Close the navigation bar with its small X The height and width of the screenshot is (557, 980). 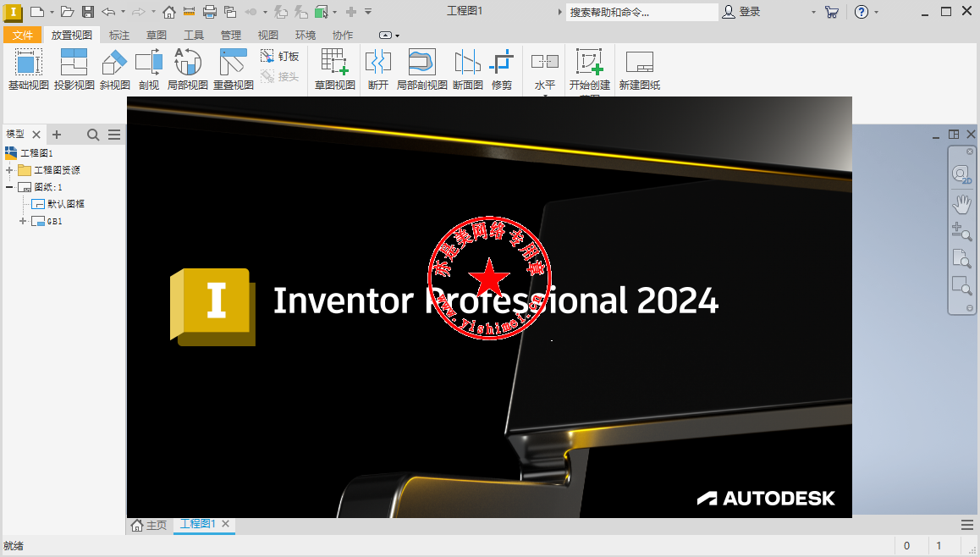pos(969,152)
